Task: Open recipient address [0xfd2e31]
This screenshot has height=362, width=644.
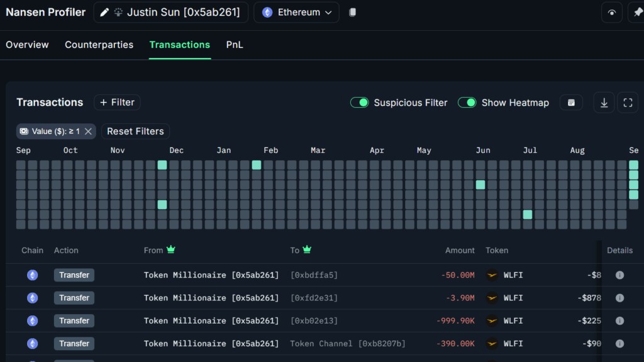Action: (314, 298)
